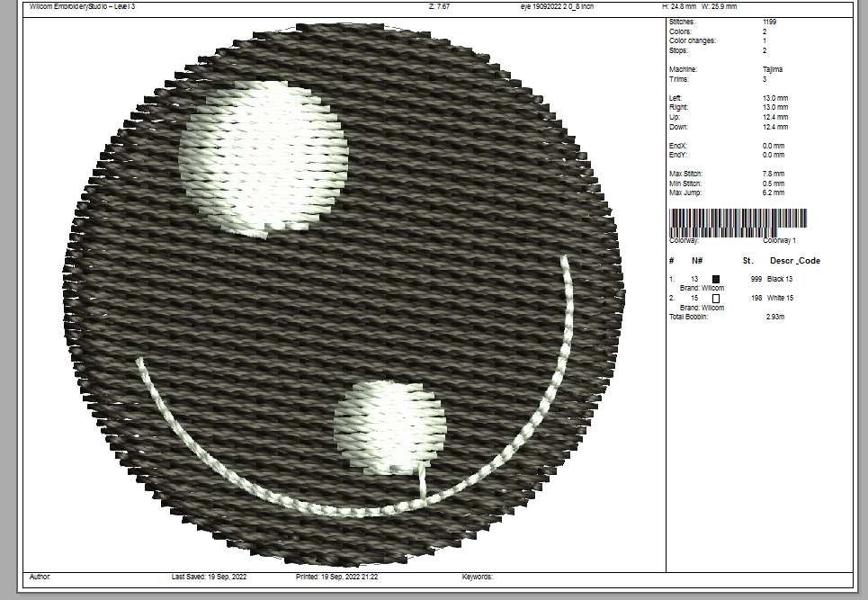Click the Printed date and time text
The height and width of the screenshot is (600, 868).
coord(336,577)
